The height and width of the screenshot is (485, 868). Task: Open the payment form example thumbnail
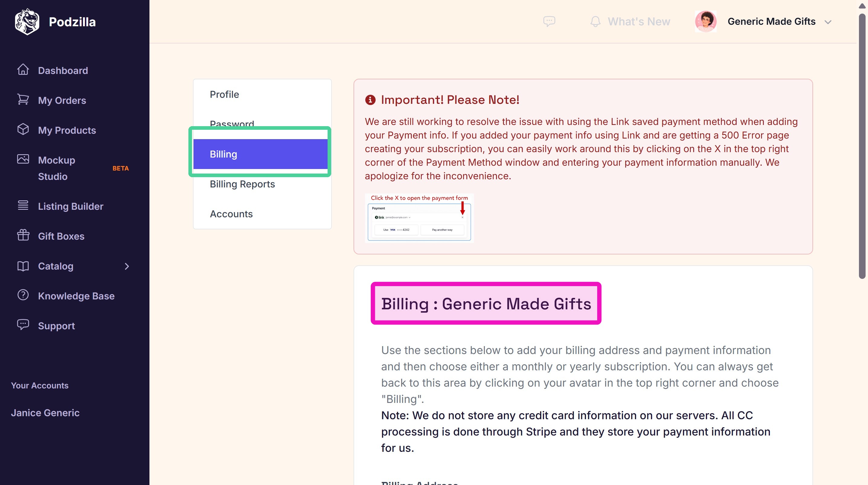pos(419,218)
